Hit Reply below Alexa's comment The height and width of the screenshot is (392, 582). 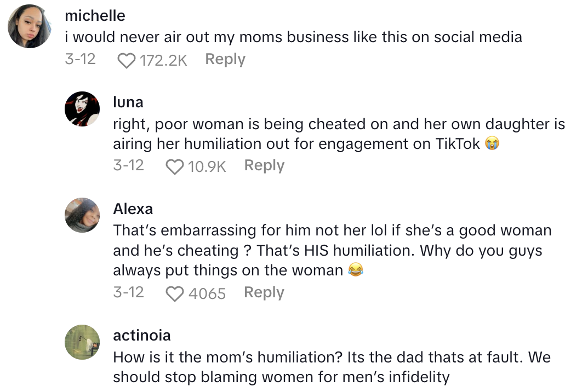point(264,292)
